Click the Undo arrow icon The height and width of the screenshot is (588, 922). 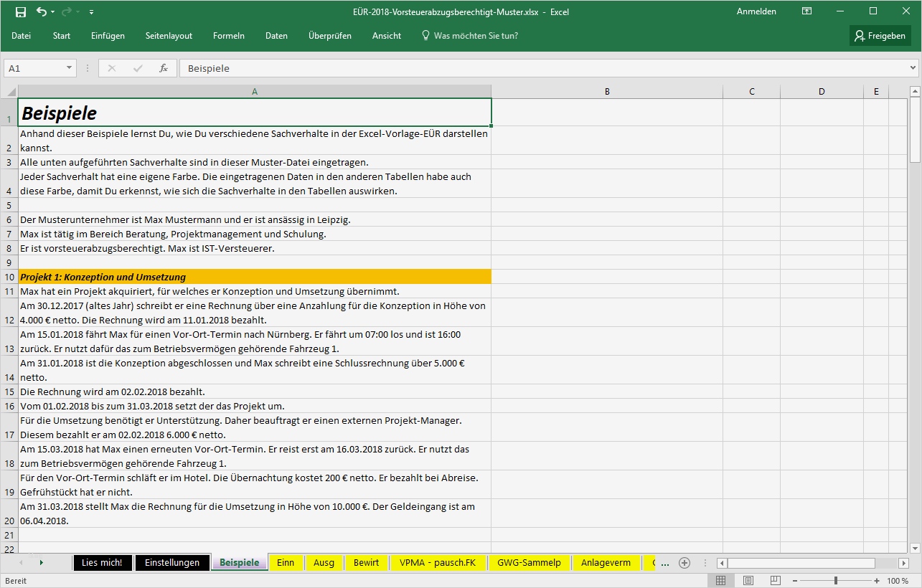41,11
